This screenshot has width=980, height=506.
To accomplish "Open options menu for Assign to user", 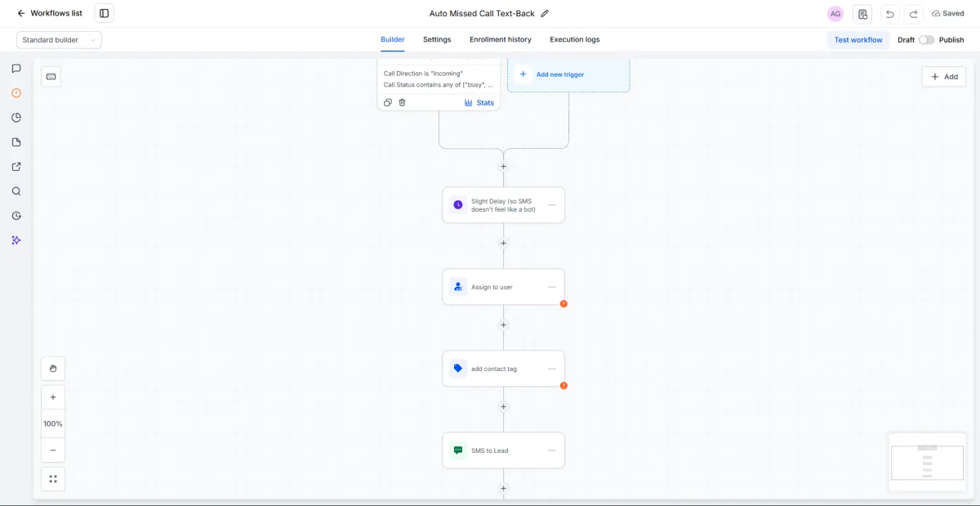I will click(552, 287).
